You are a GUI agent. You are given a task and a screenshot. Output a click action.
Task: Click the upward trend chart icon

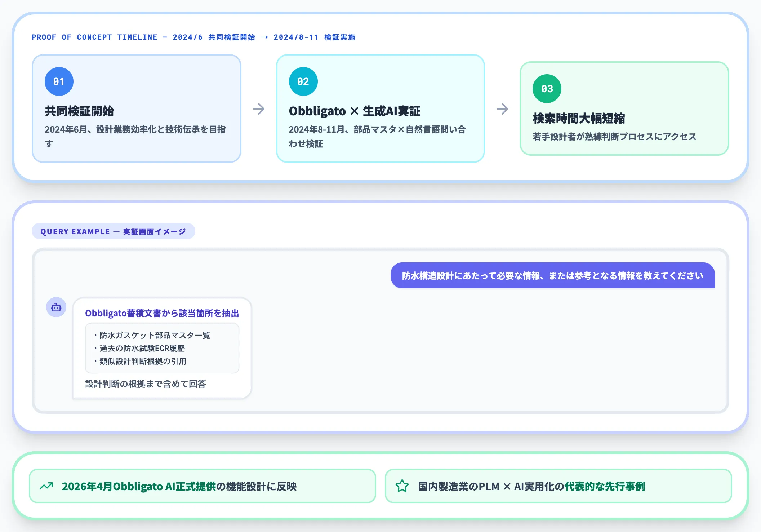pyautogui.click(x=46, y=486)
